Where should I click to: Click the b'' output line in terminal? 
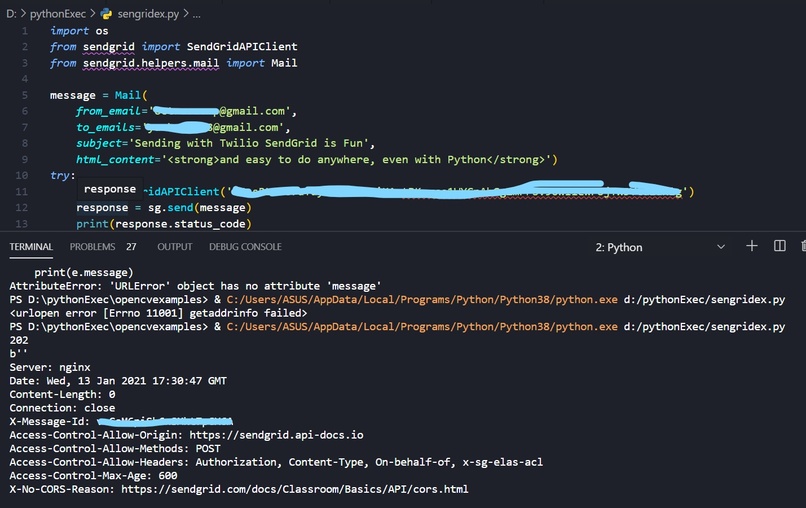18,354
